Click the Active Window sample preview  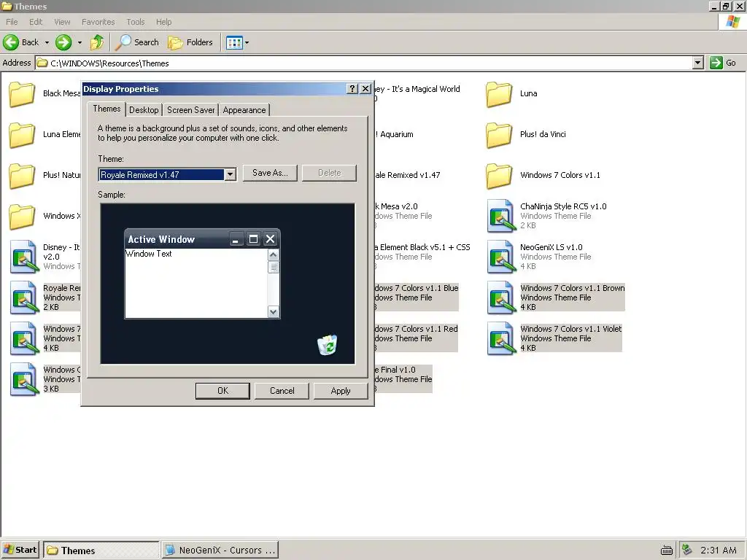(x=203, y=274)
